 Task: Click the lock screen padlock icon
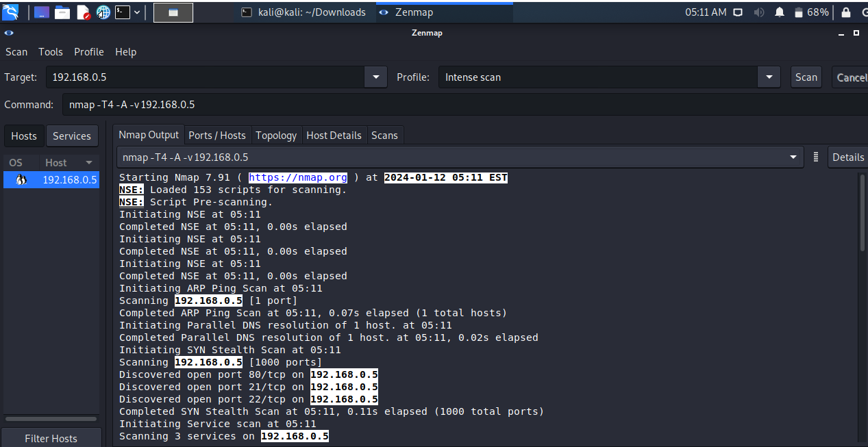(846, 12)
